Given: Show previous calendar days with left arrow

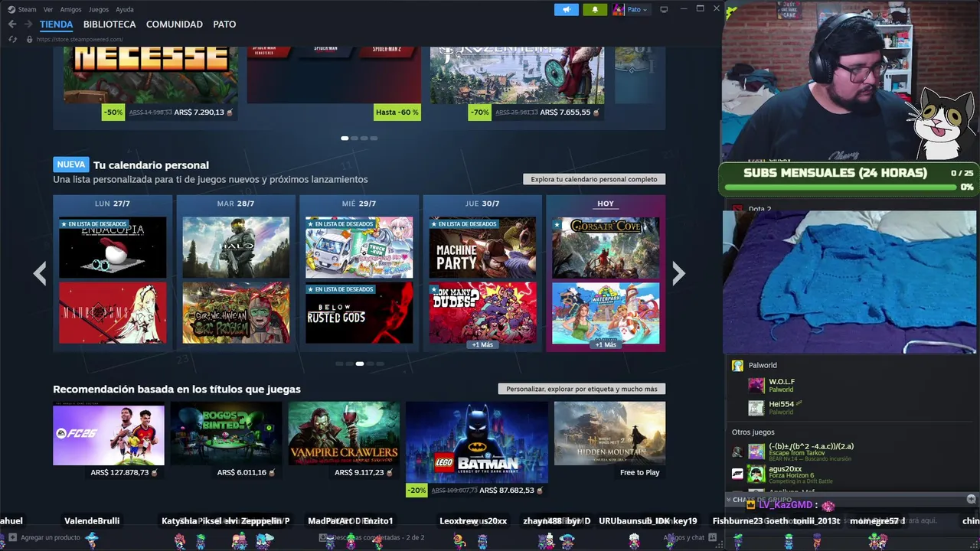Looking at the screenshot, I should (x=40, y=273).
